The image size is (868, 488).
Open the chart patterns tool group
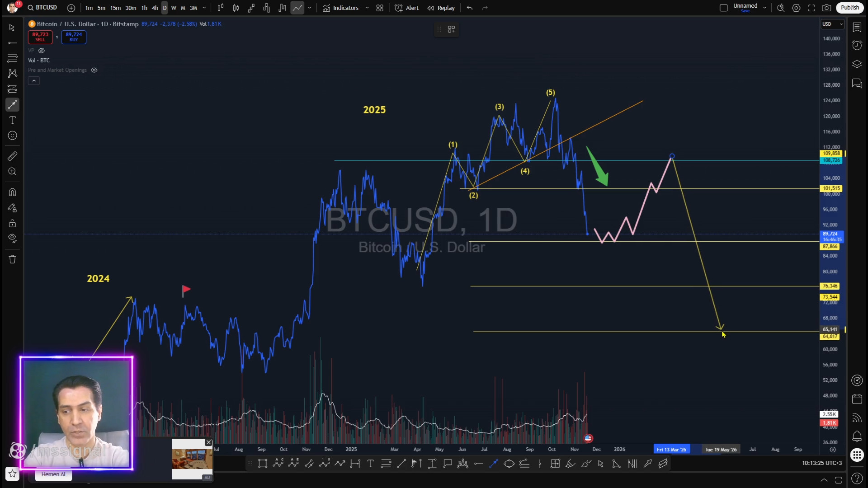(12, 74)
